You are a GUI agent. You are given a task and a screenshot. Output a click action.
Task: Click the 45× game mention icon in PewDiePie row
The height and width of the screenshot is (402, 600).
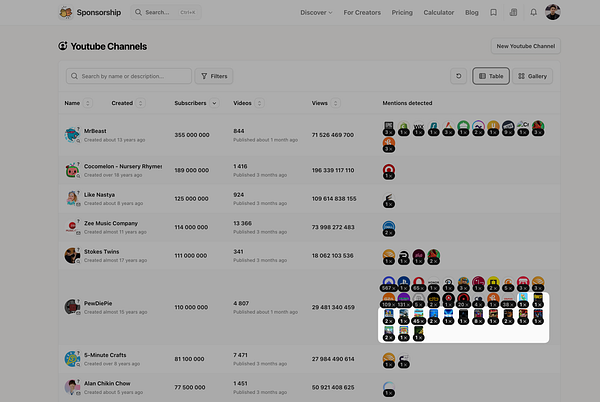click(419, 317)
